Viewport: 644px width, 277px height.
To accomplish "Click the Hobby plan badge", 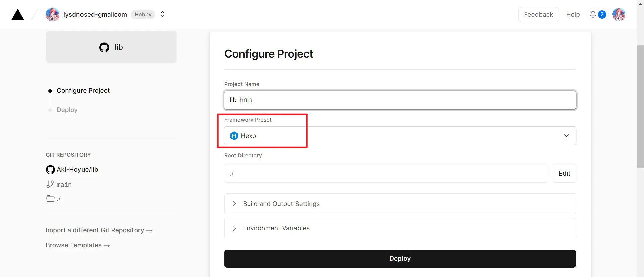I will coord(143,14).
